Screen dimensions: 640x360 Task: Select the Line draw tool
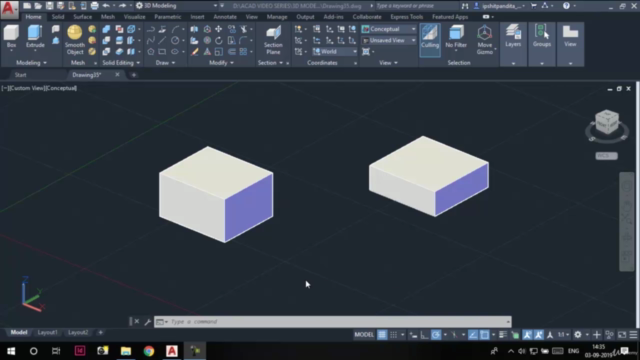tap(162, 40)
